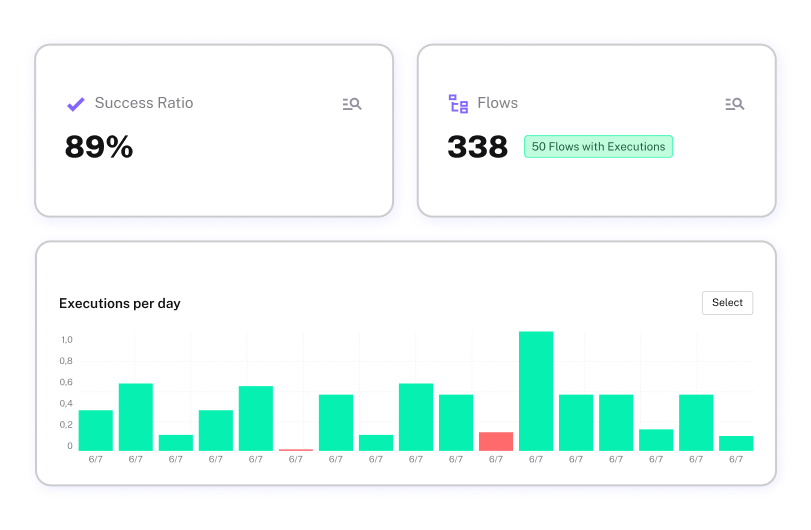Select the second green bar from the left
Image resolution: width=811 pixels, height=530 pixels.
click(136, 417)
